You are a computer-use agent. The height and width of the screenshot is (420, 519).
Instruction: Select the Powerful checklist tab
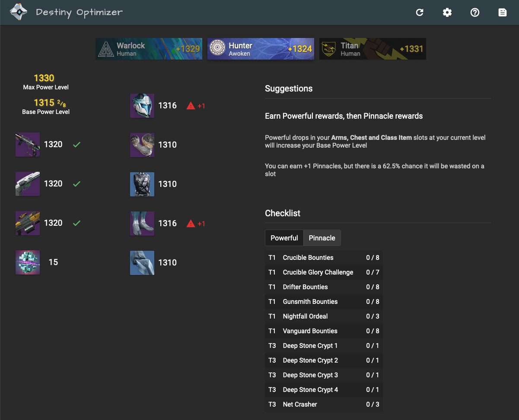click(284, 238)
